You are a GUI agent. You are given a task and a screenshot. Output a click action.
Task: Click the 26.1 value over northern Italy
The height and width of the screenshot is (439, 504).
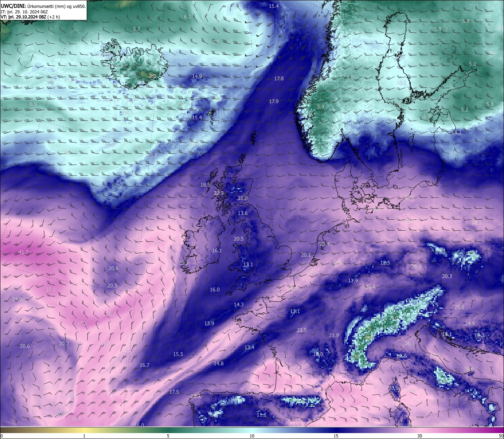click(x=409, y=343)
